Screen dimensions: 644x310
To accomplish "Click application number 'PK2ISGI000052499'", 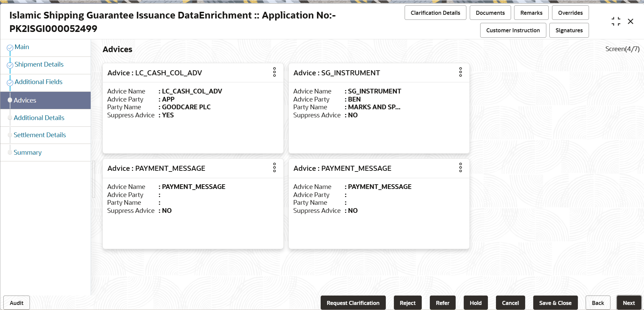I will point(53,29).
